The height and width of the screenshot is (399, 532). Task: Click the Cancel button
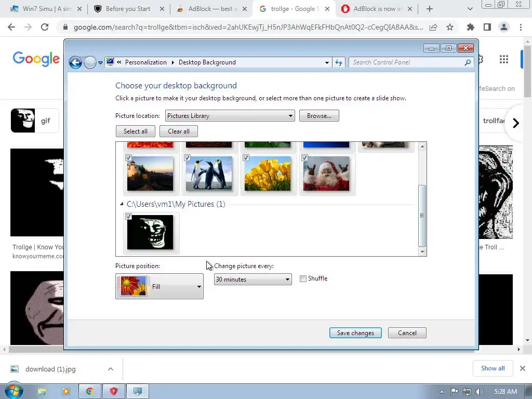pyautogui.click(x=407, y=333)
